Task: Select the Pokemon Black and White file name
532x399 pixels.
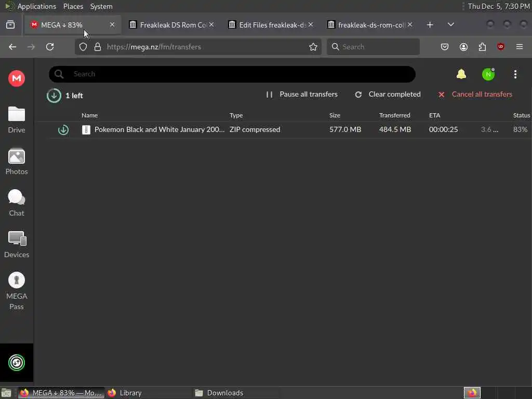Action: 159,129
